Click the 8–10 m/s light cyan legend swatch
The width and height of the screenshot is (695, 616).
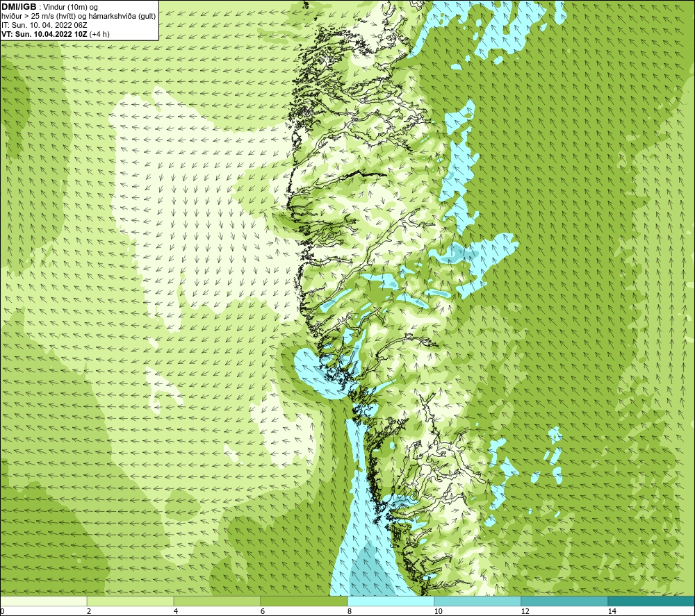391,601
